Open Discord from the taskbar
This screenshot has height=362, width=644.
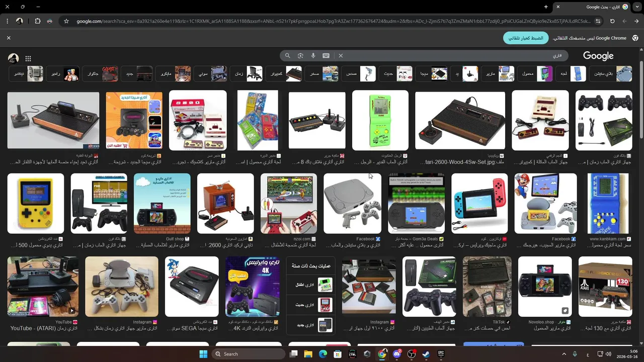click(x=397, y=354)
